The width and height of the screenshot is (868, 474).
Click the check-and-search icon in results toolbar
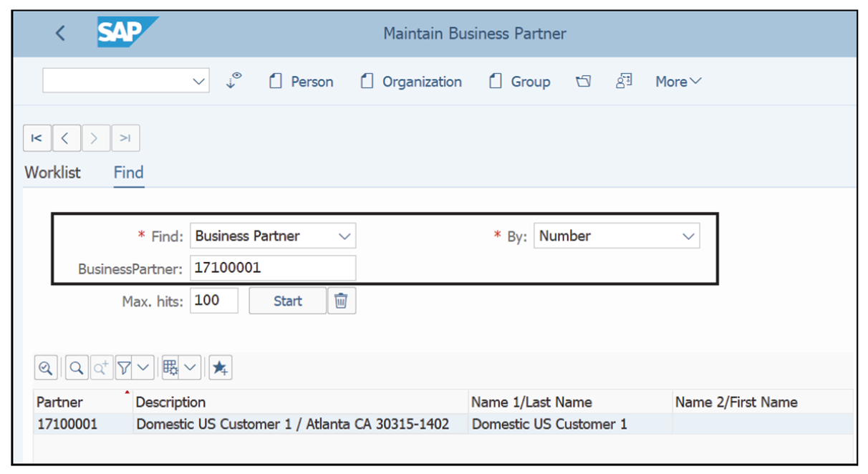point(45,367)
